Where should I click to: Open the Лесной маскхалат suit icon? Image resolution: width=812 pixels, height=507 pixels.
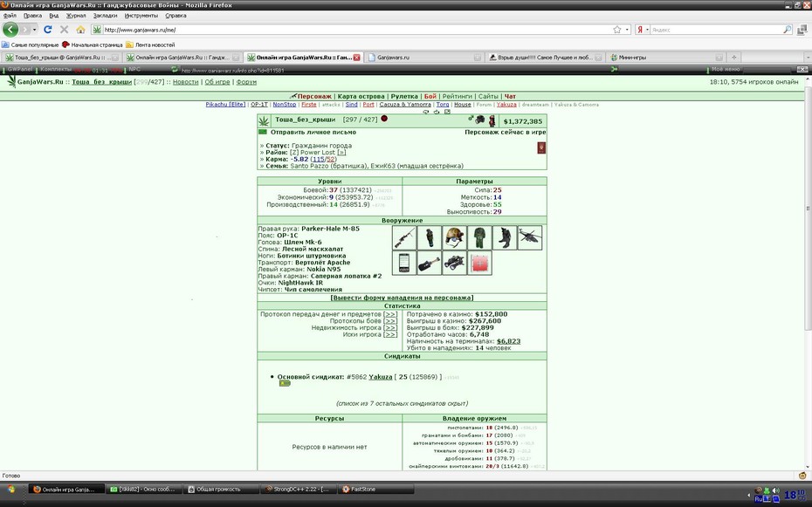[x=479, y=238]
